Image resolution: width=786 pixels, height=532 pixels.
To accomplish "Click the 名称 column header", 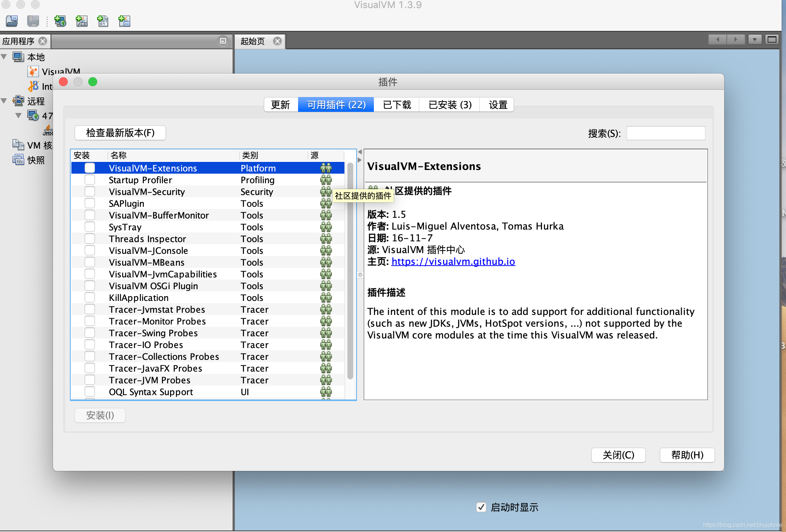I will coord(173,155).
